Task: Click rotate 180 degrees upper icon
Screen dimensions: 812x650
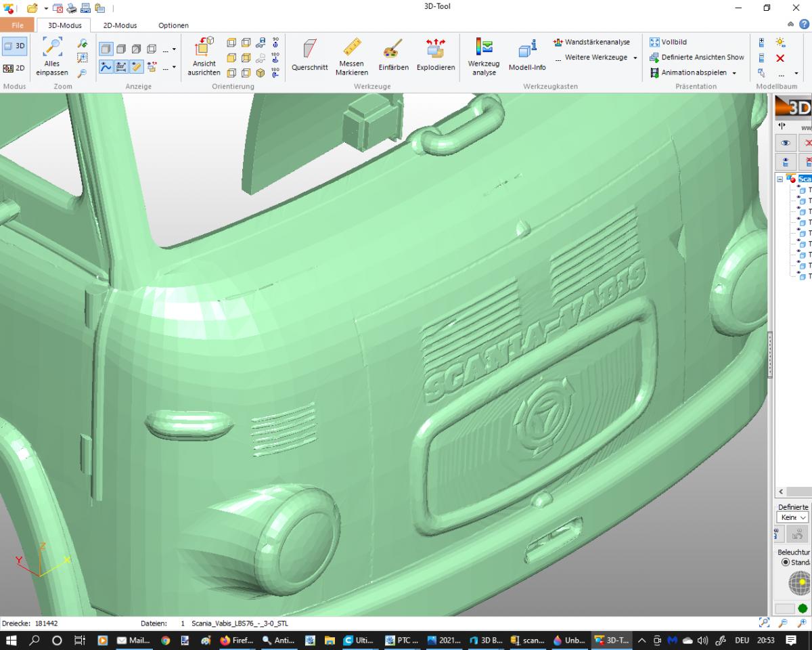Action: click(x=275, y=57)
